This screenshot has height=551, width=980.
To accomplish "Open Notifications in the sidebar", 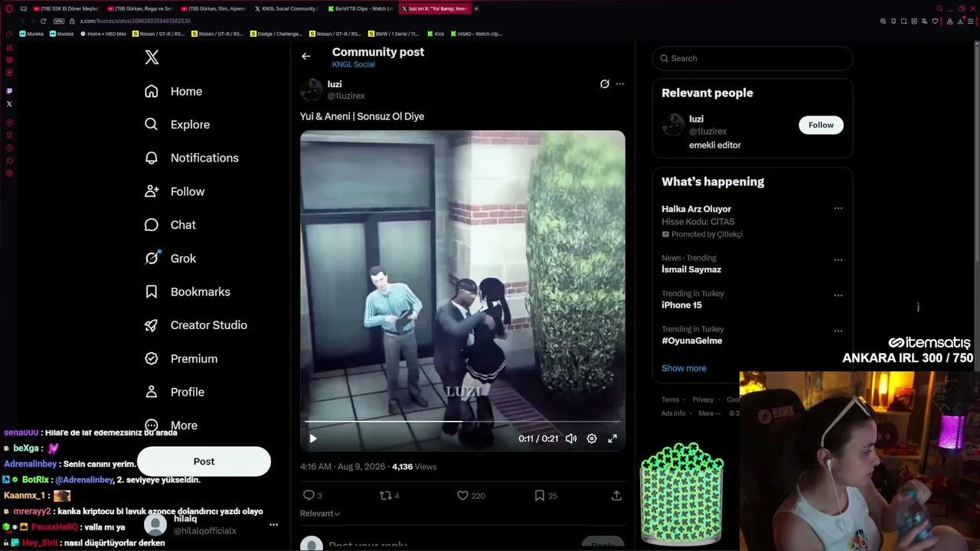I will pyautogui.click(x=191, y=158).
